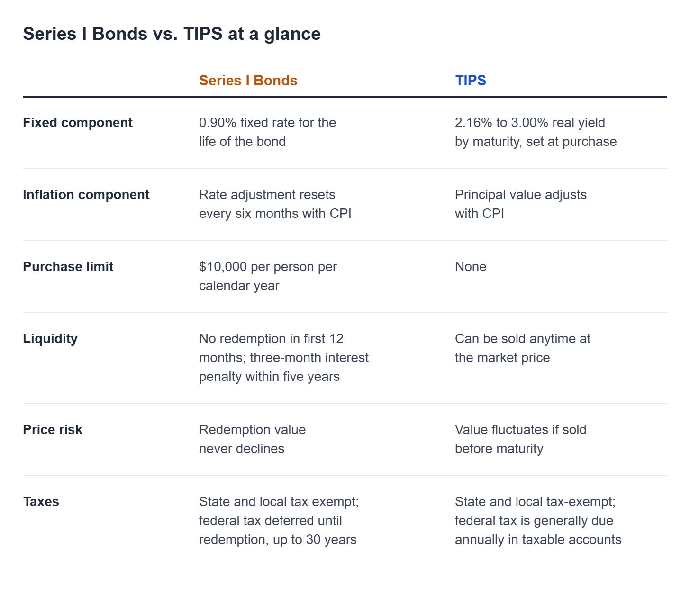Image resolution: width=690 pixels, height=616 pixels.
Task: Click 'Rate adjustment resets every six months' text
Action: 275,204
